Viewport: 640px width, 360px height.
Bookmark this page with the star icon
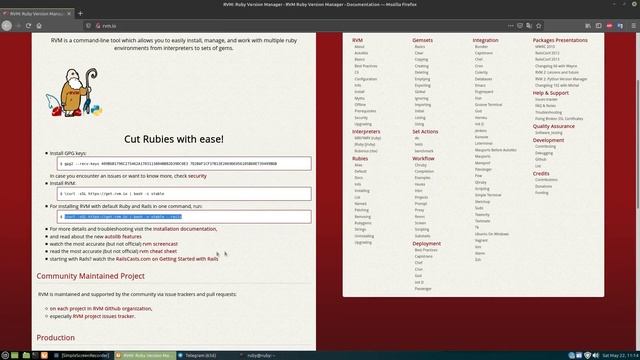tap(538, 26)
